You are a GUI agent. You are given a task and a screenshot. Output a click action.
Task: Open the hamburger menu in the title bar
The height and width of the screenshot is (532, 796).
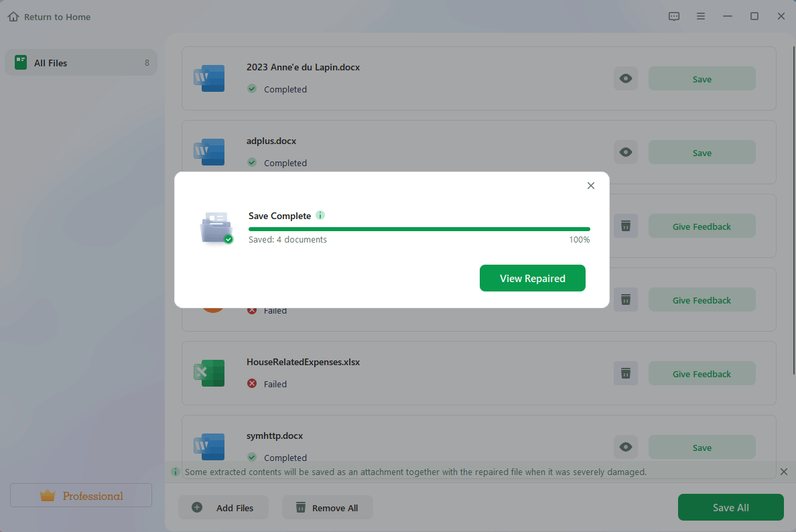click(701, 16)
